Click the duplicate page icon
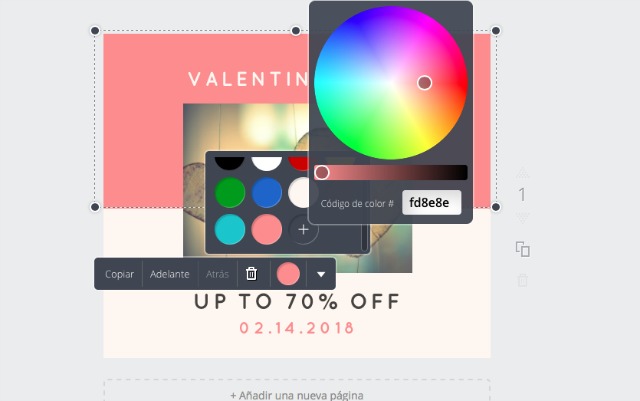Viewport: 640px width, 401px height. (x=522, y=249)
